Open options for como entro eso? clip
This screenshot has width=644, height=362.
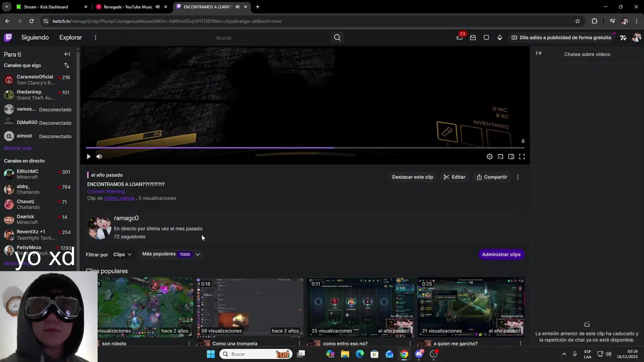tap(410, 343)
